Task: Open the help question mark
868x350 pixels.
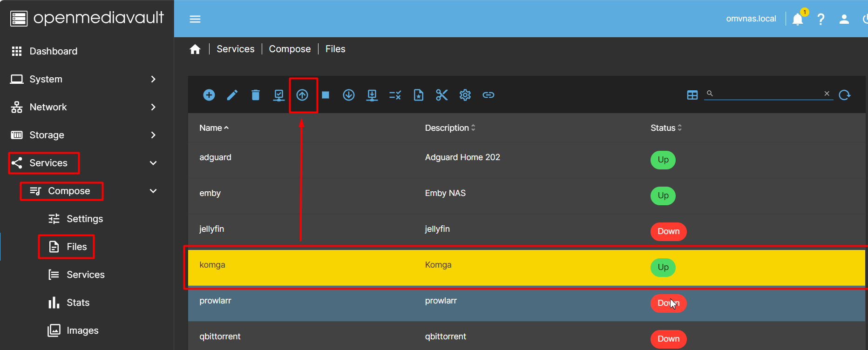Action: click(821, 19)
